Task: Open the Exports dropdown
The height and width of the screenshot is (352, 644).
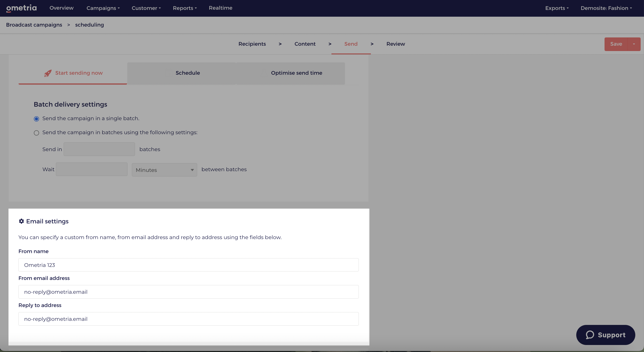Action: pyautogui.click(x=557, y=8)
